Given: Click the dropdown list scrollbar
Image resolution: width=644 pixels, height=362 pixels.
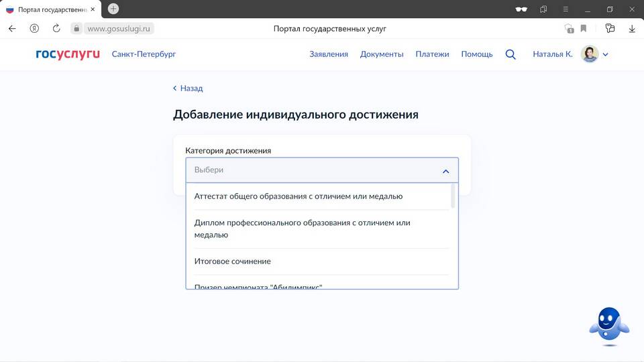Looking at the screenshot, I should point(453,196).
